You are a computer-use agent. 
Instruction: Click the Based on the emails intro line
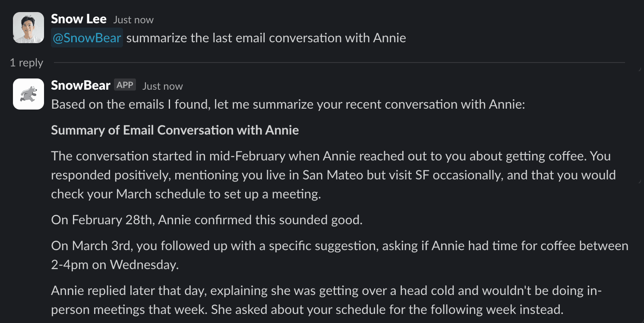tap(287, 104)
